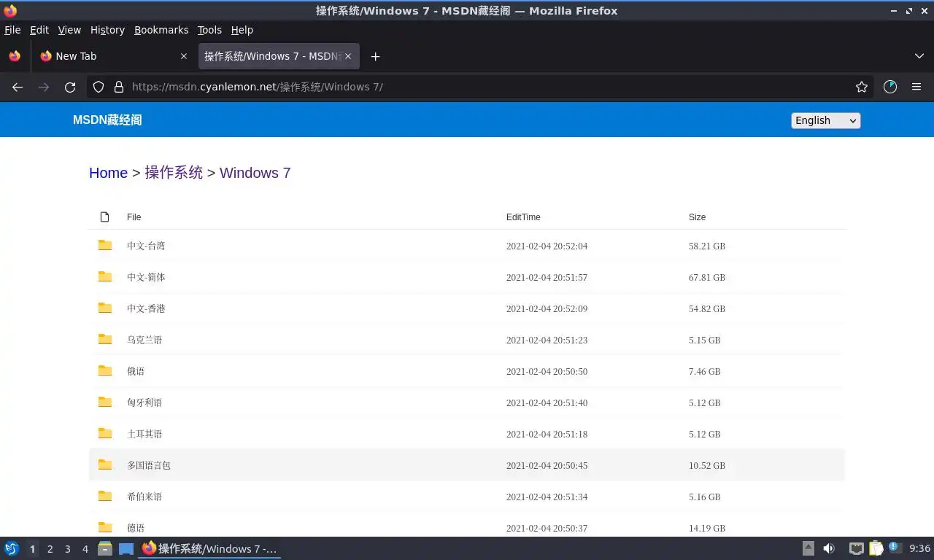Go to 操作系统 breadcrumb link
This screenshot has width=934, height=560.
174,173
